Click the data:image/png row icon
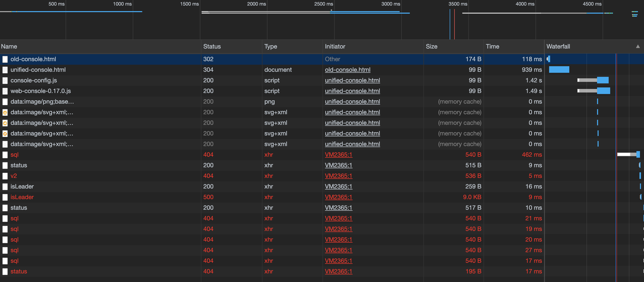 (x=5, y=102)
